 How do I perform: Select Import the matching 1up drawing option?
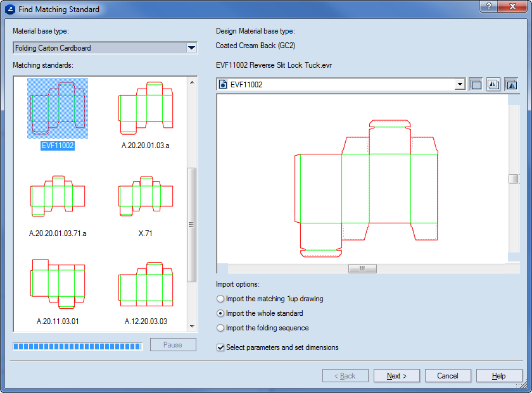tap(220, 299)
